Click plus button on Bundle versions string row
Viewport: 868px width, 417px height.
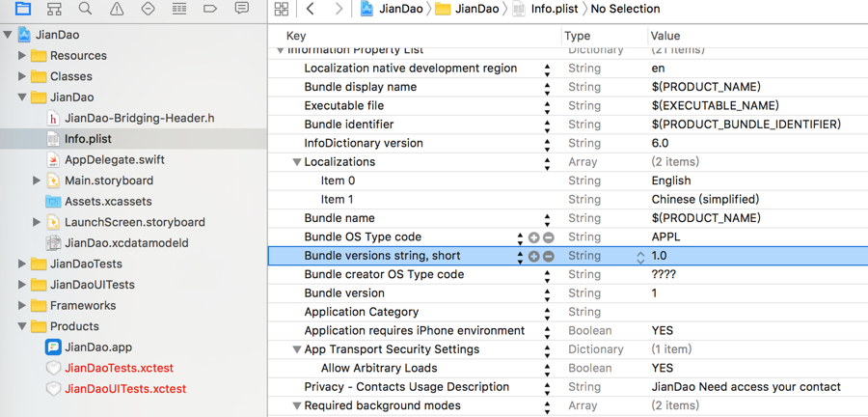[x=533, y=256]
